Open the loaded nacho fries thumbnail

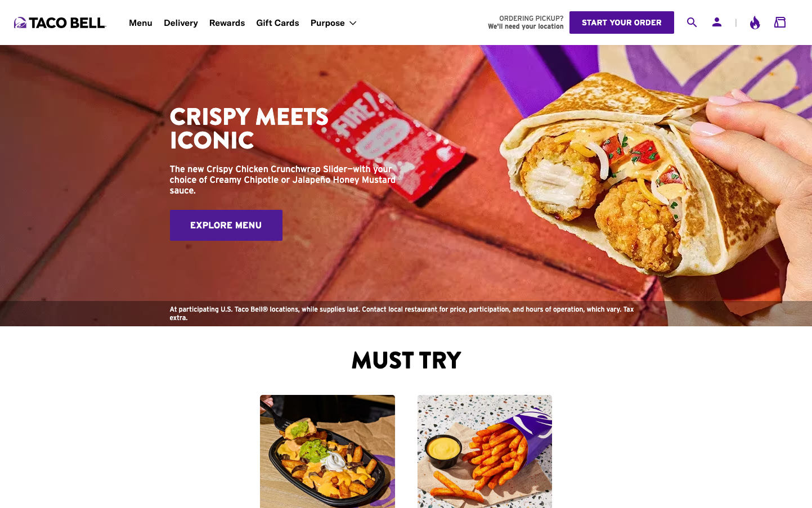328,451
